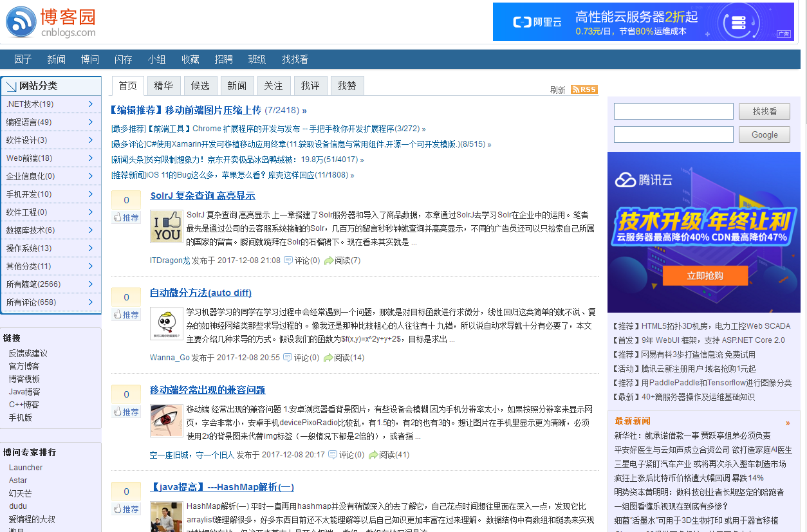Open the RSS feed icon
807x532 pixels.
(584, 89)
